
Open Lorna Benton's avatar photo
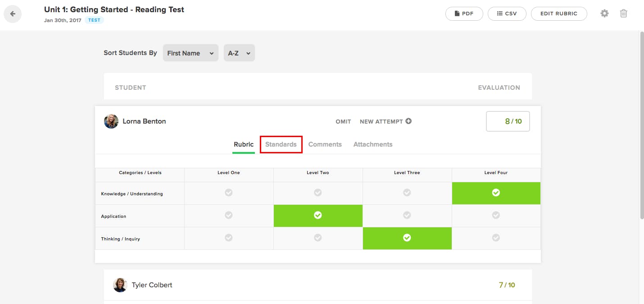111,121
